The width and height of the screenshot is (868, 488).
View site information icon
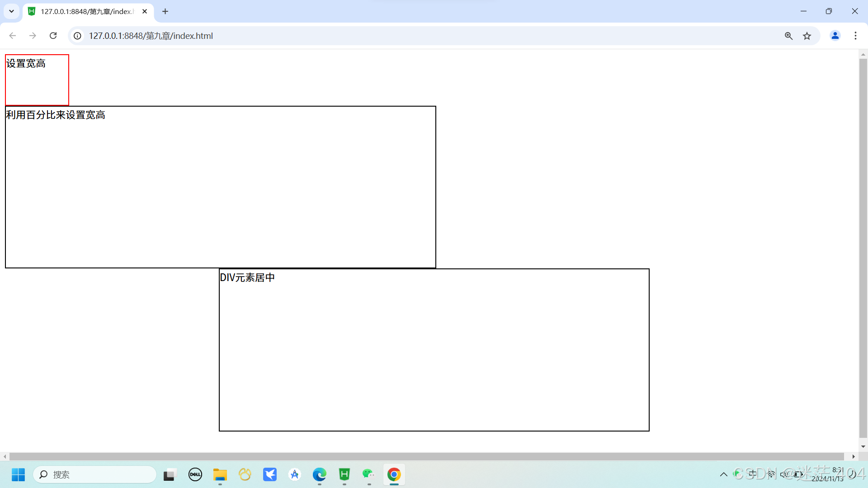78,36
